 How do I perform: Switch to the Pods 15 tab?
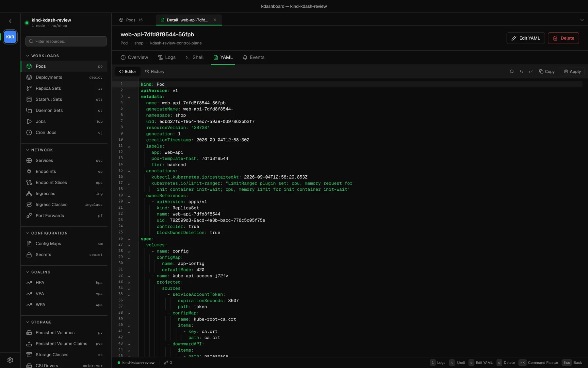[x=131, y=20]
